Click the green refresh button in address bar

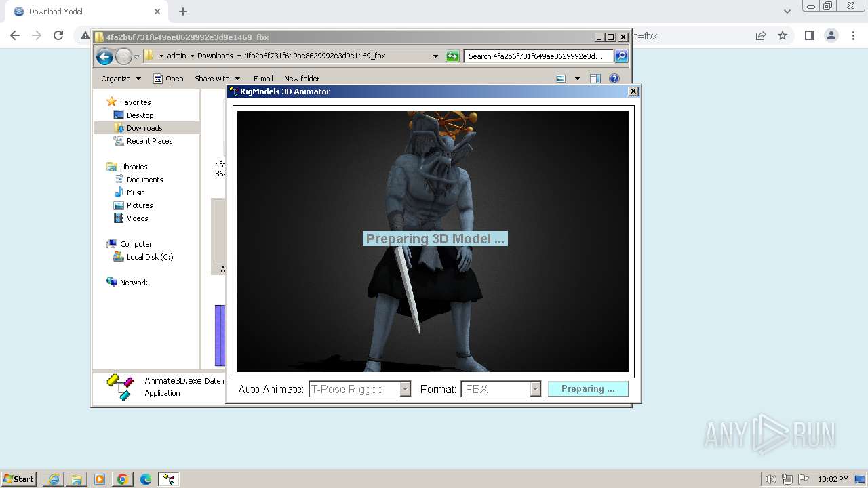(452, 56)
